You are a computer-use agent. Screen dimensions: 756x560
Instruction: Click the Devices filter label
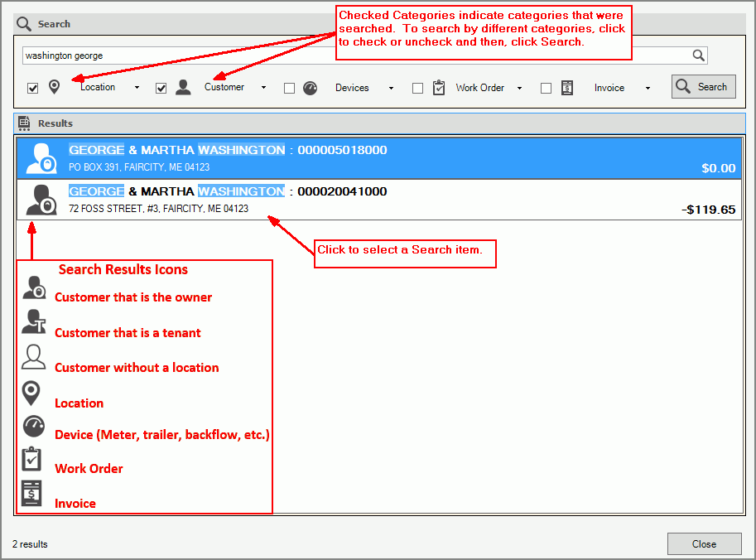[352, 88]
